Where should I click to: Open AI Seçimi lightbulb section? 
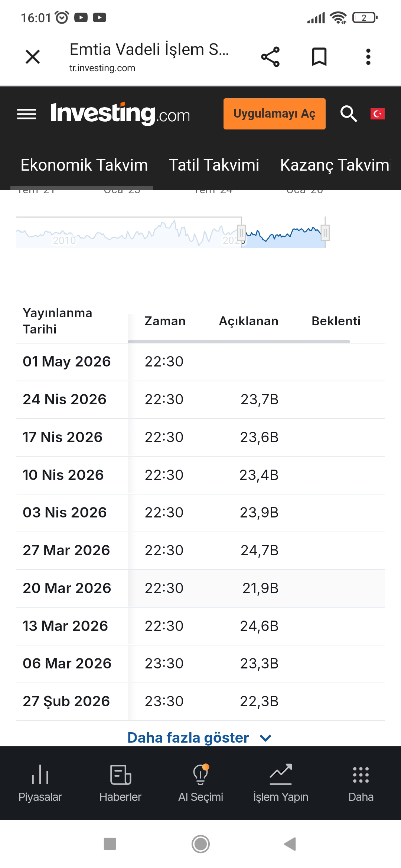pos(200,783)
